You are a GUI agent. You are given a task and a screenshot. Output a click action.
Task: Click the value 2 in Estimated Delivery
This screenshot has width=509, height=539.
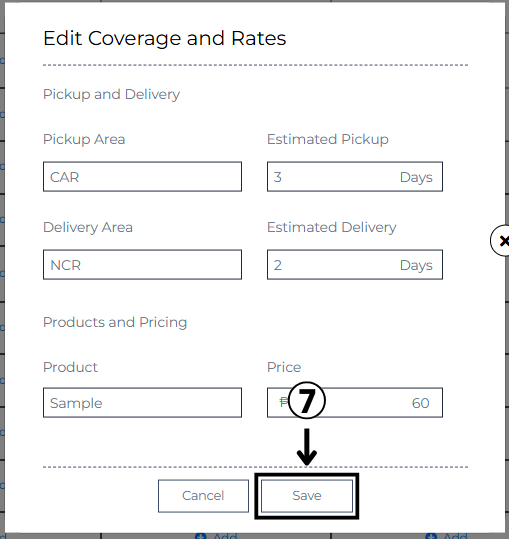tap(278, 265)
